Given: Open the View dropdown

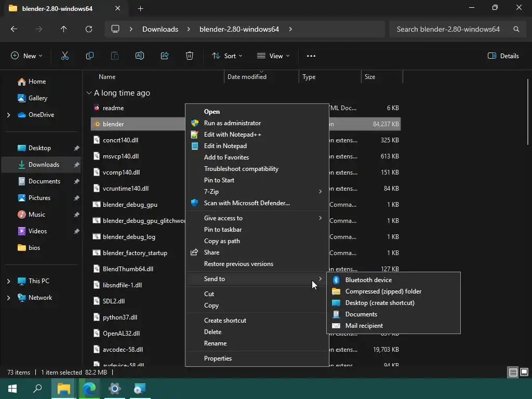Looking at the screenshot, I should [273, 56].
